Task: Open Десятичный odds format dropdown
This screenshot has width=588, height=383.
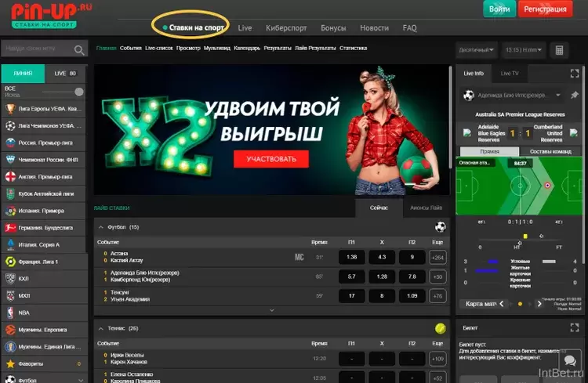Action: point(476,50)
